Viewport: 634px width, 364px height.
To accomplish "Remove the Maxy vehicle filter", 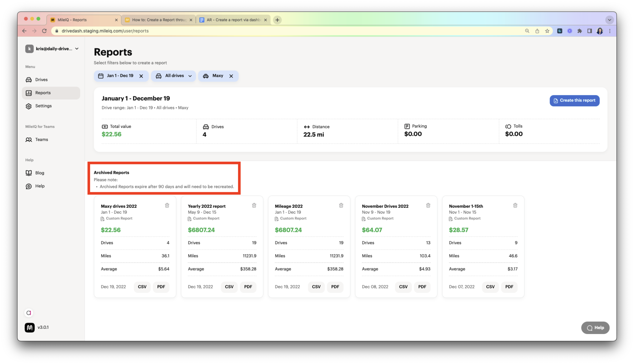I will tap(231, 76).
